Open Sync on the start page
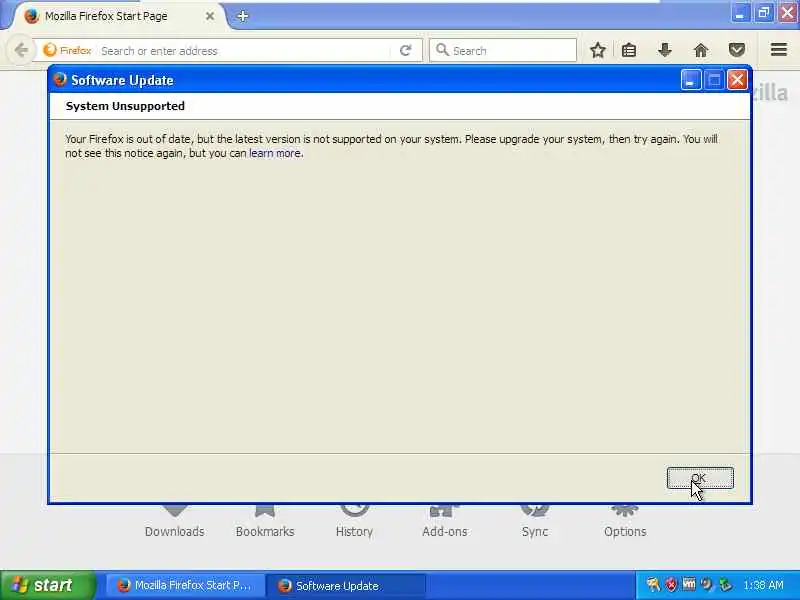 [x=535, y=523]
